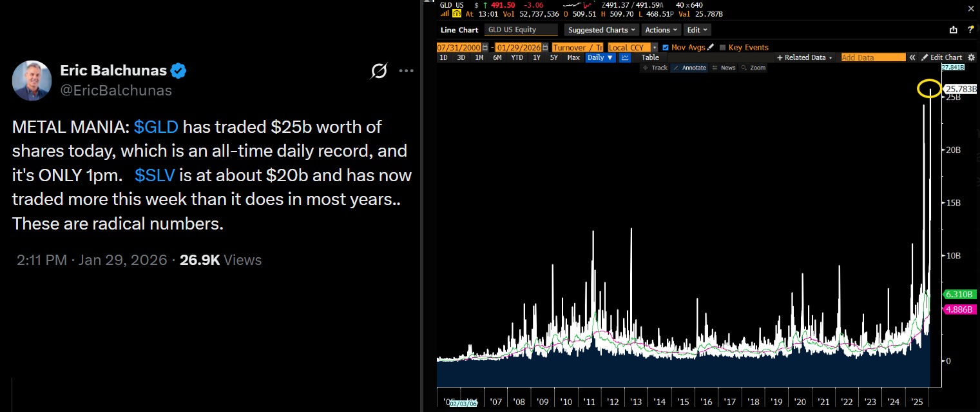Open the help question mark icon
The height and width of the screenshot is (412, 980).
click(x=970, y=30)
